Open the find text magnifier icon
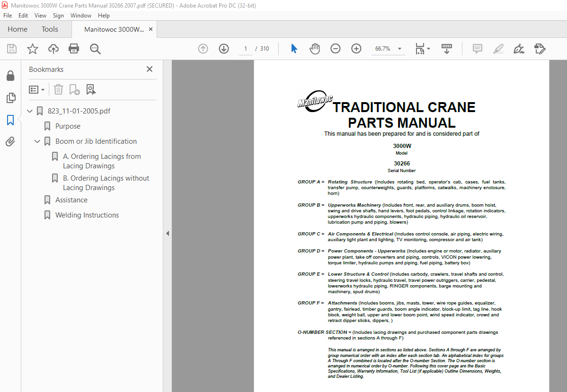The height and width of the screenshot is (392, 567). coord(95,49)
